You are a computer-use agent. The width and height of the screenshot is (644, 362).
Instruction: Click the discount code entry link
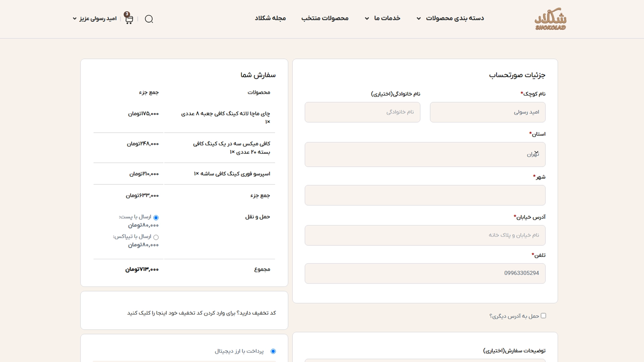tap(201, 313)
